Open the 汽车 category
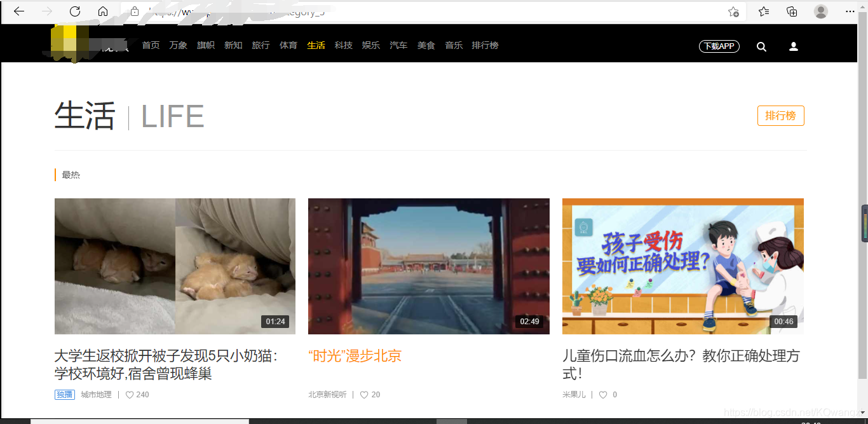Screen dimensions: 868x424 click(x=398, y=45)
